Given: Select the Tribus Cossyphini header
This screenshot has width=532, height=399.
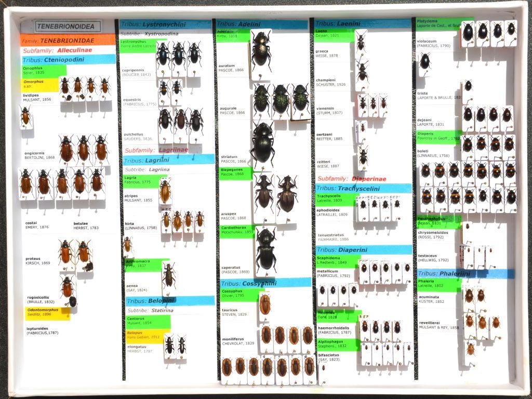Looking at the screenshot, I should [265, 283].
